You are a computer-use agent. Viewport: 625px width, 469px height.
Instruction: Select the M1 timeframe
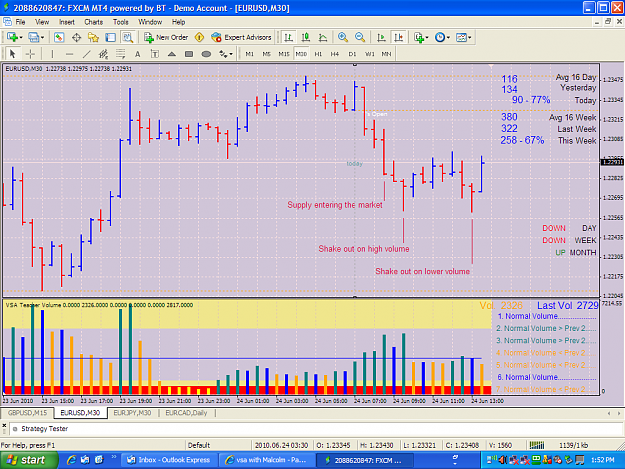250,54
